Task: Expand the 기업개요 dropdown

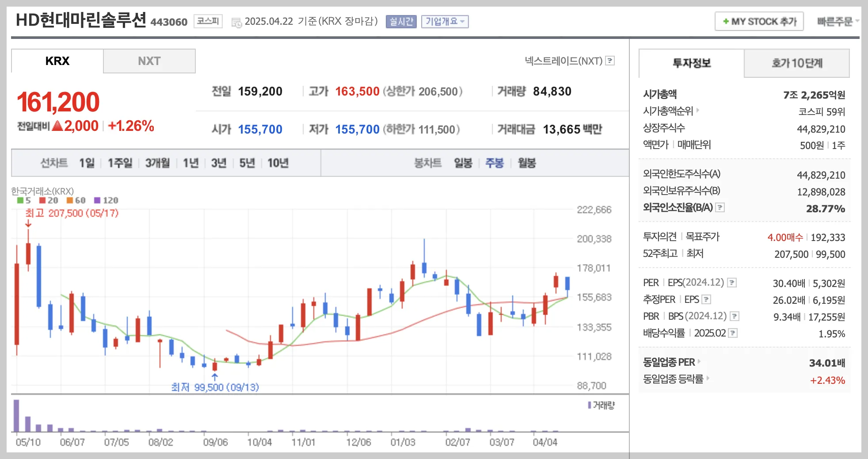Action: point(445,21)
